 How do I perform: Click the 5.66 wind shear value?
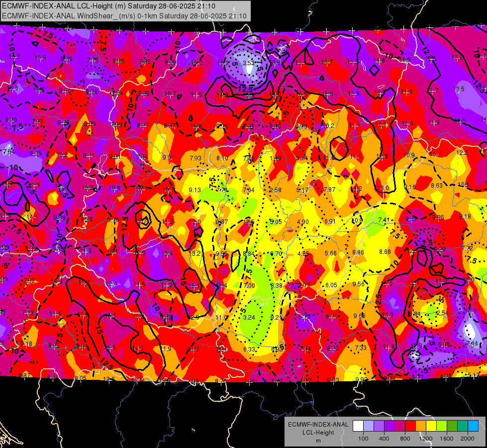tap(330, 253)
